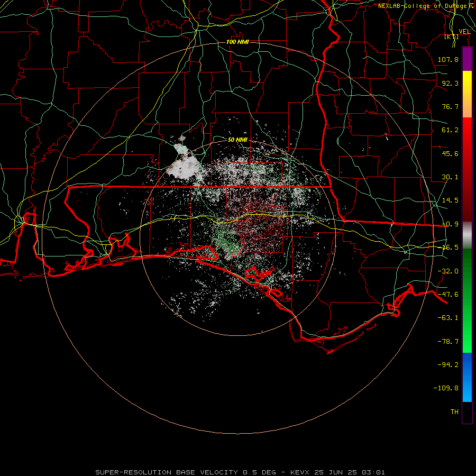Select the 30.1 velocity scale value

(x=450, y=177)
